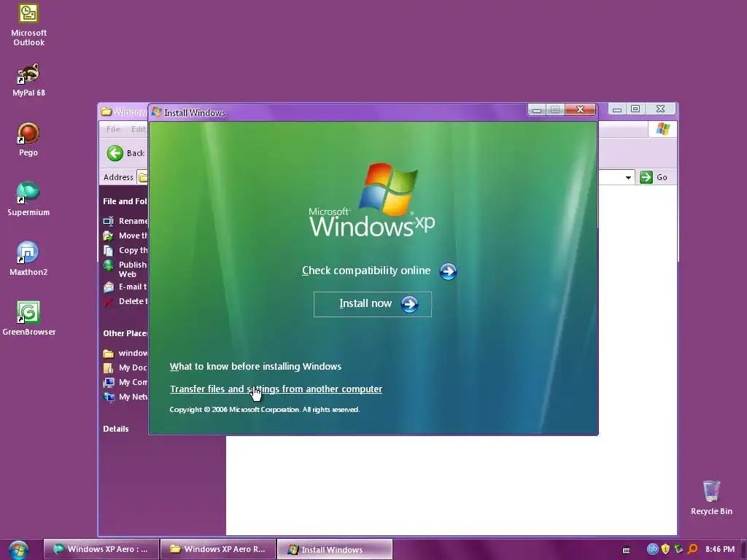747x560 pixels.
Task: Click the red Delete task icon
Action: point(109,302)
